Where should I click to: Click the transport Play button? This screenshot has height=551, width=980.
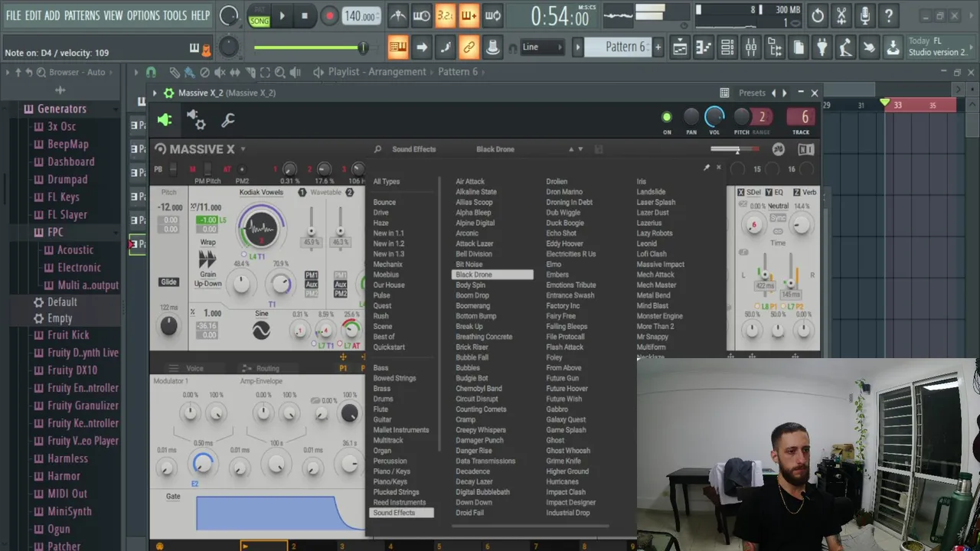(x=282, y=15)
